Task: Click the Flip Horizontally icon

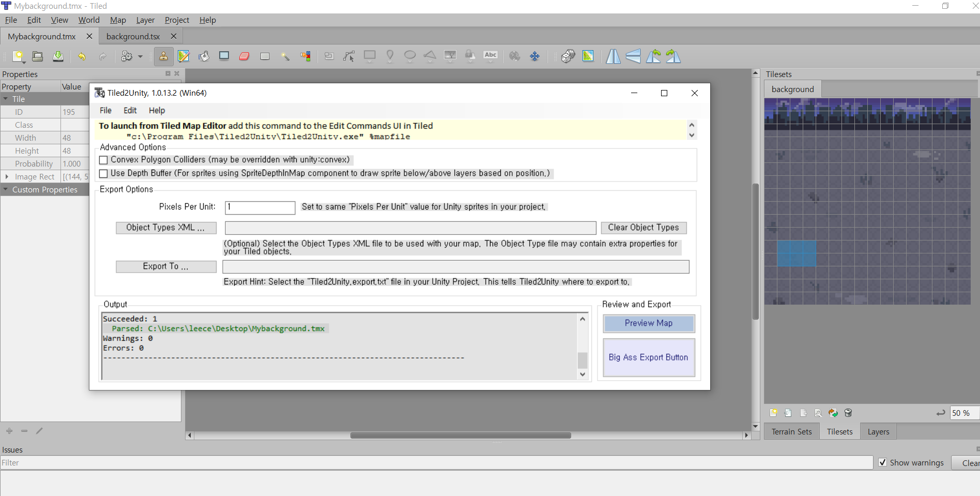Action: tap(613, 56)
